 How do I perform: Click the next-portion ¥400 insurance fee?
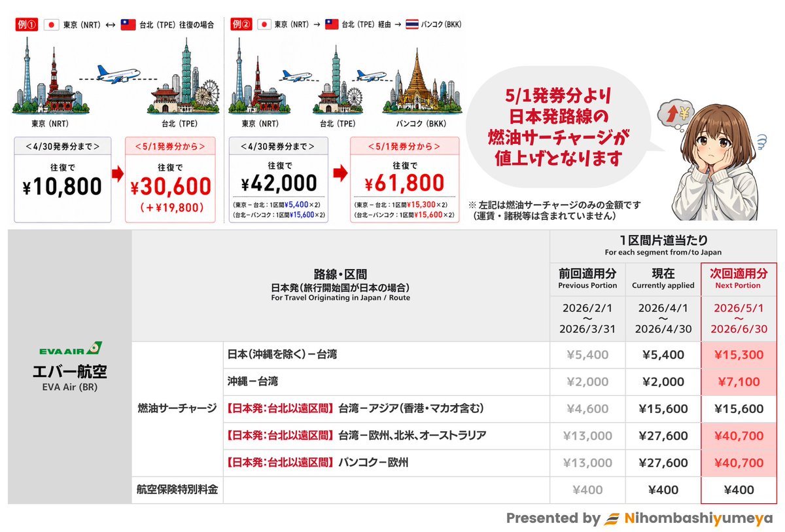[x=739, y=489]
